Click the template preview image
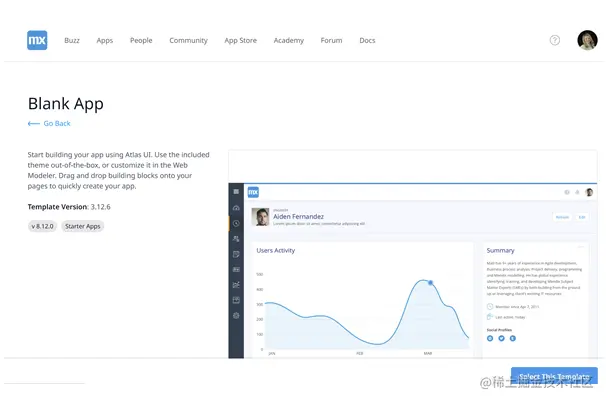This screenshot has width=606, height=402. [x=413, y=254]
